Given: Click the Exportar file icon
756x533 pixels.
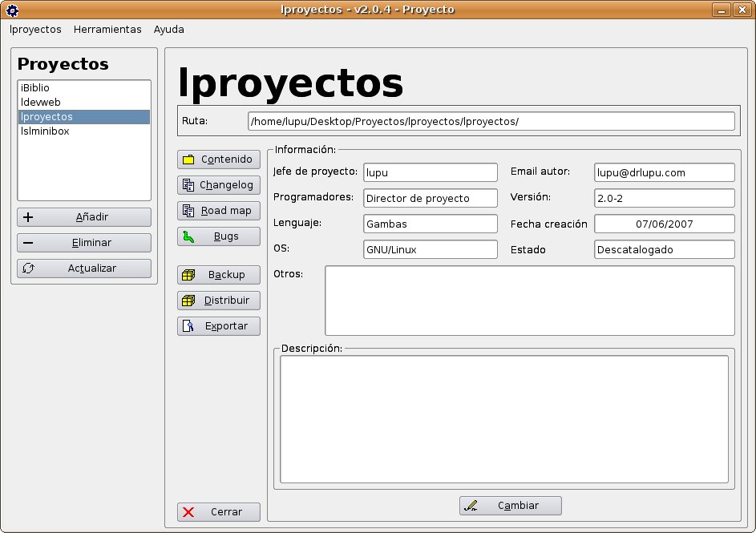Looking at the screenshot, I should point(188,326).
